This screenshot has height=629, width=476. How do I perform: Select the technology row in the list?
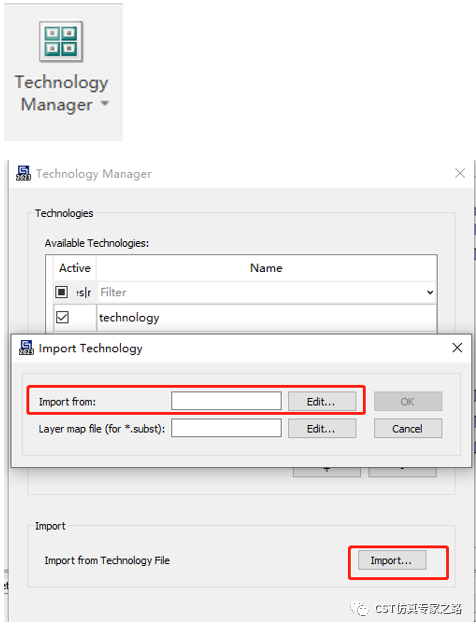[245, 318]
